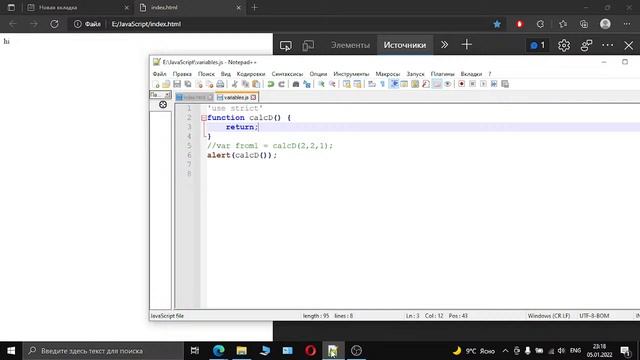This screenshot has height=360, width=640.
Task: Close the variables.js tab
Action: tap(253, 98)
